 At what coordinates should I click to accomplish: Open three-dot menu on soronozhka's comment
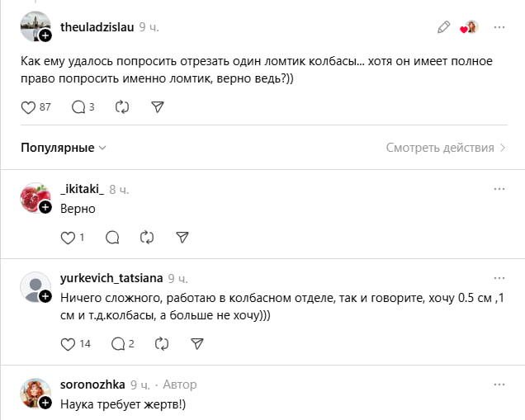coord(499,385)
